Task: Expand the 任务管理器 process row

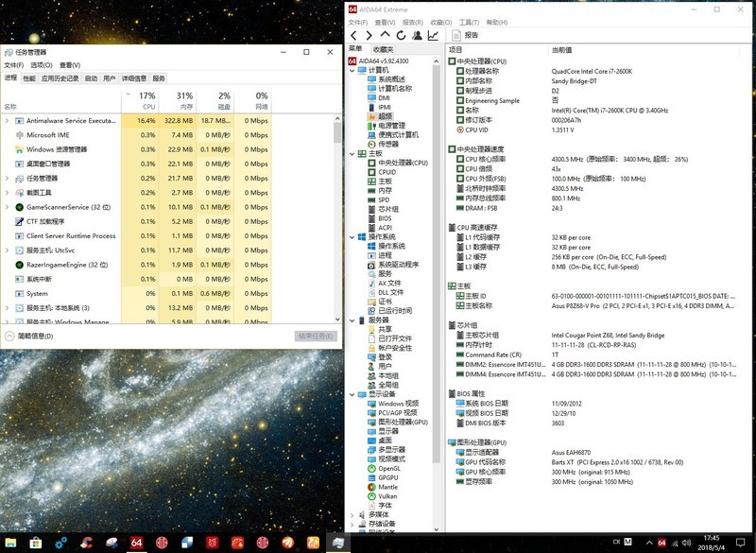Action: [x=7, y=179]
